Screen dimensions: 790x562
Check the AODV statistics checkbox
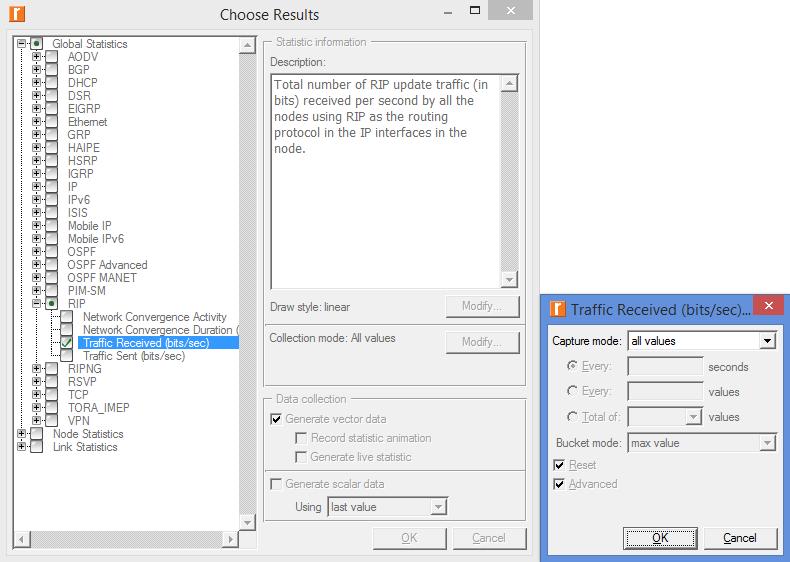coord(51,56)
